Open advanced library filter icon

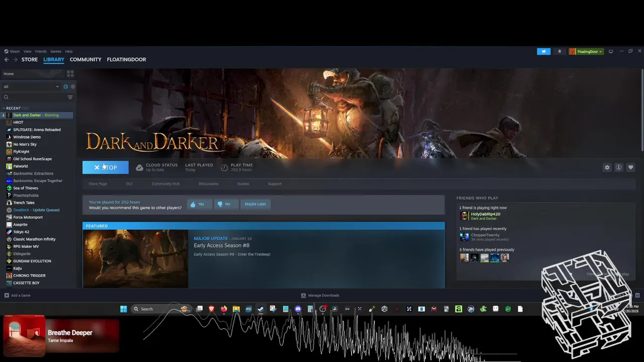70,98
